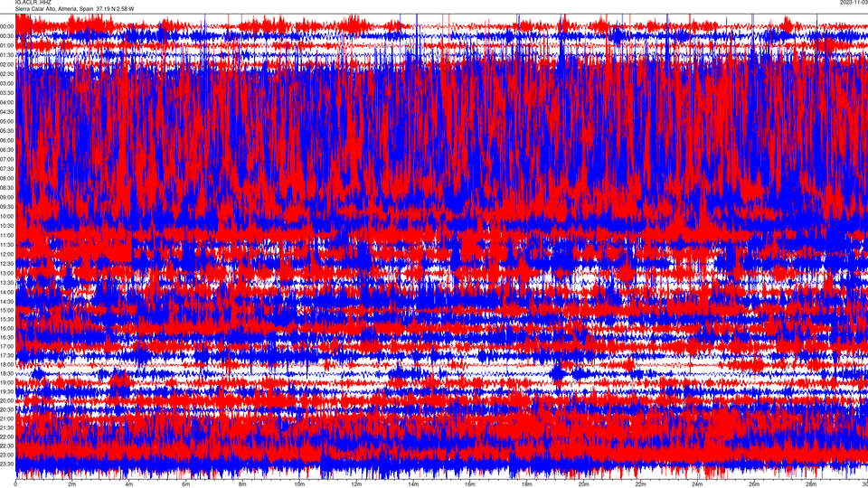The height and width of the screenshot is (488, 868).
Task: Select the 09:30 trace label
Action: tap(6, 207)
